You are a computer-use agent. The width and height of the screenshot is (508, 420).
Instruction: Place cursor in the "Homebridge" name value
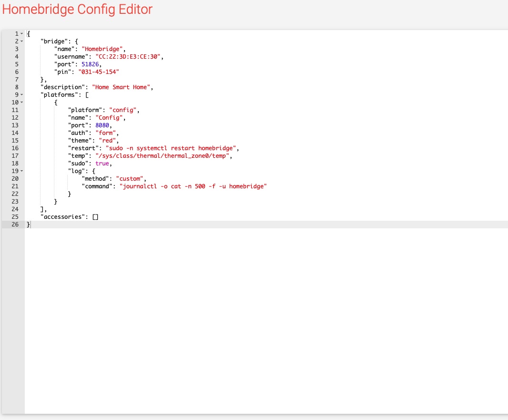[104, 49]
